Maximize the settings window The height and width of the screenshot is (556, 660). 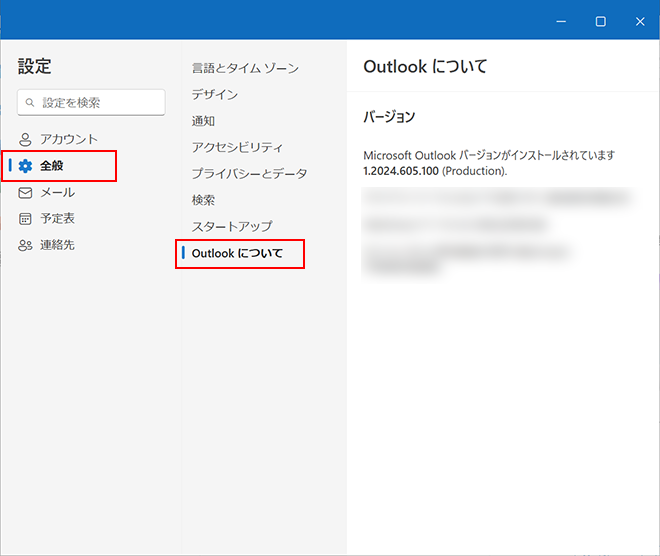600,21
